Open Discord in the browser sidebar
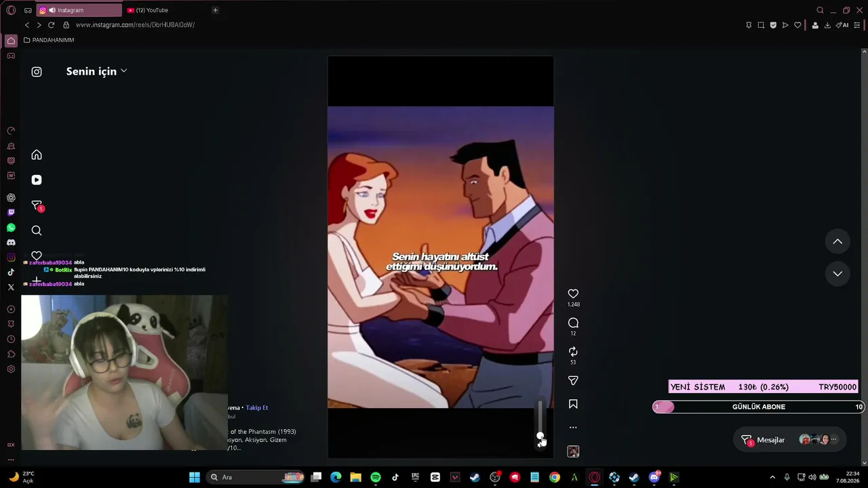Image resolution: width=868 pixels, height=488 pixels. 11,243
